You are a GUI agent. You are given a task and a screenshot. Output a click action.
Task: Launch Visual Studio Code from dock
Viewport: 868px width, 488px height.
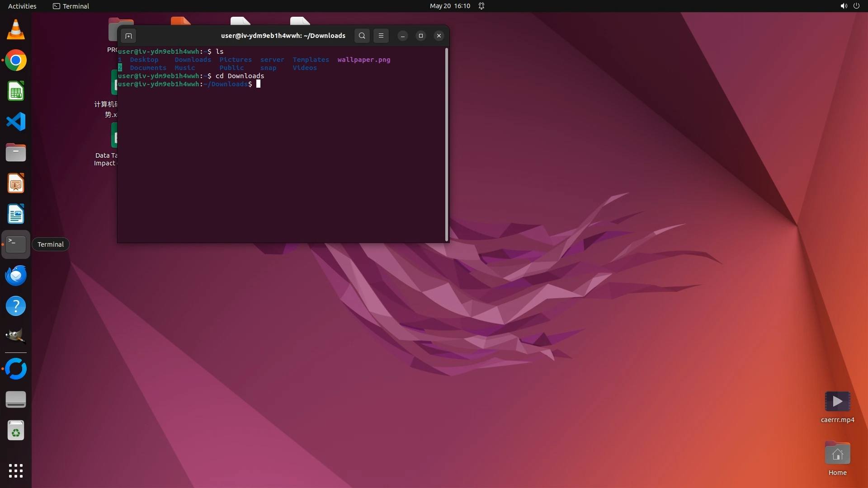pyautogui.click(x=16, y=122)
